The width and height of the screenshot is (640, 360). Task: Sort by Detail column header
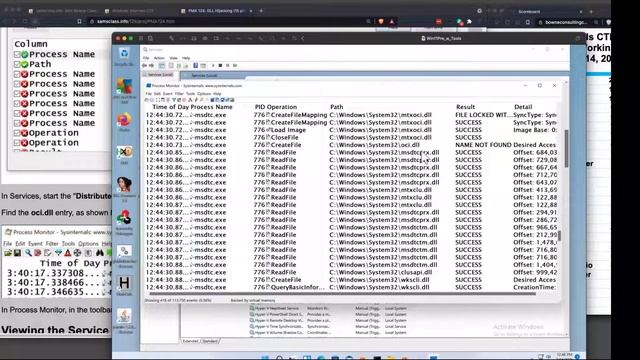tap(523, 107)
